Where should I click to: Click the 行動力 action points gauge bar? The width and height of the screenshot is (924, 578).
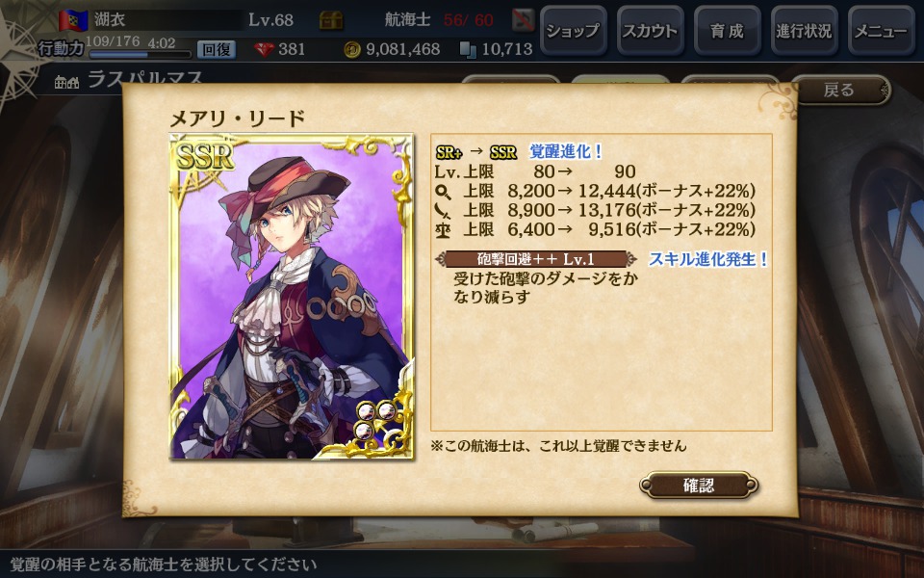coord(141,54)
